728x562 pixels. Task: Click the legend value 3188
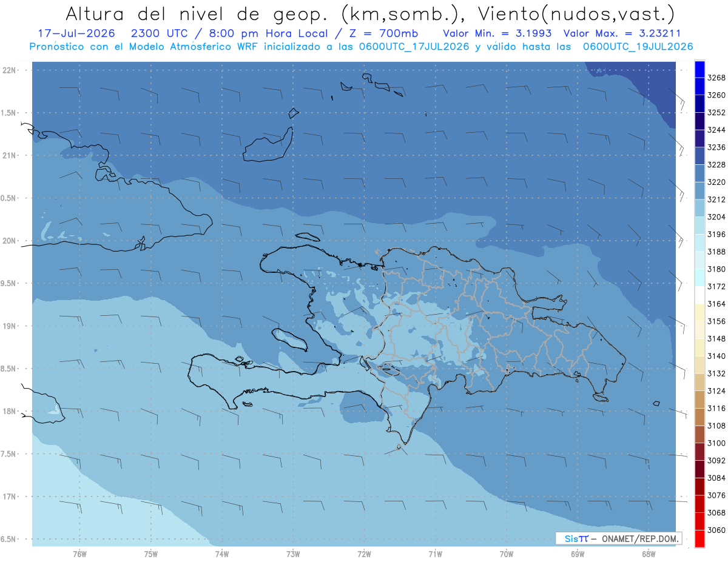(716, 252)
